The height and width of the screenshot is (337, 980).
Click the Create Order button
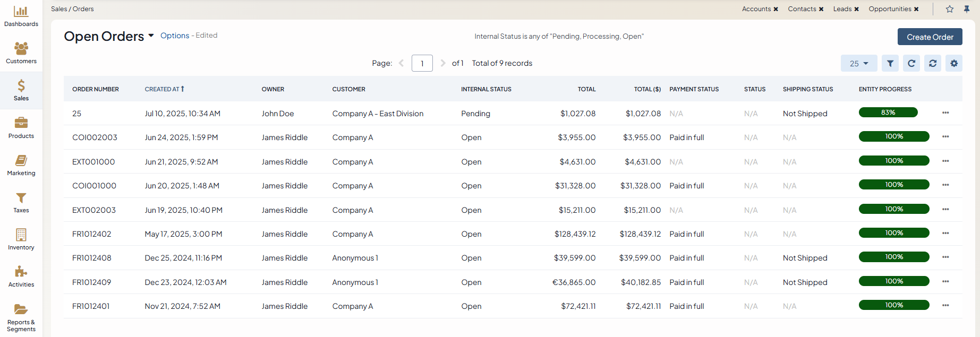click(930, 37)
